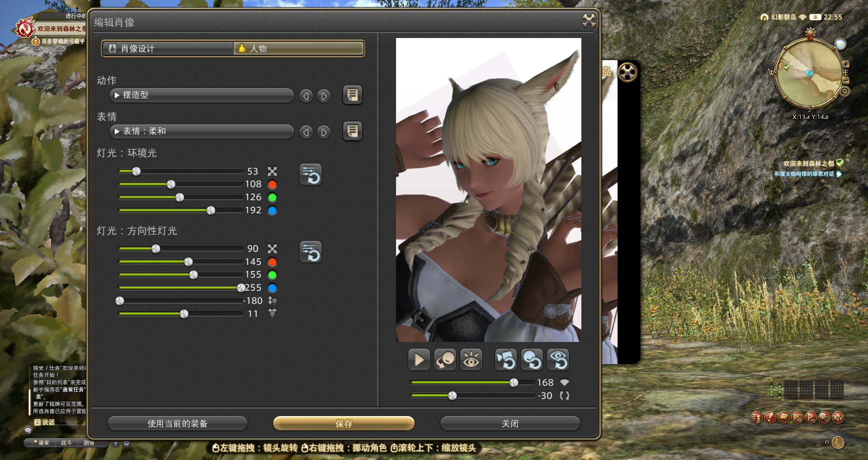The width and height of the screenshot is (868, 460).
Task: Click the red swatch for ambient light
Action: pos(272,185)
